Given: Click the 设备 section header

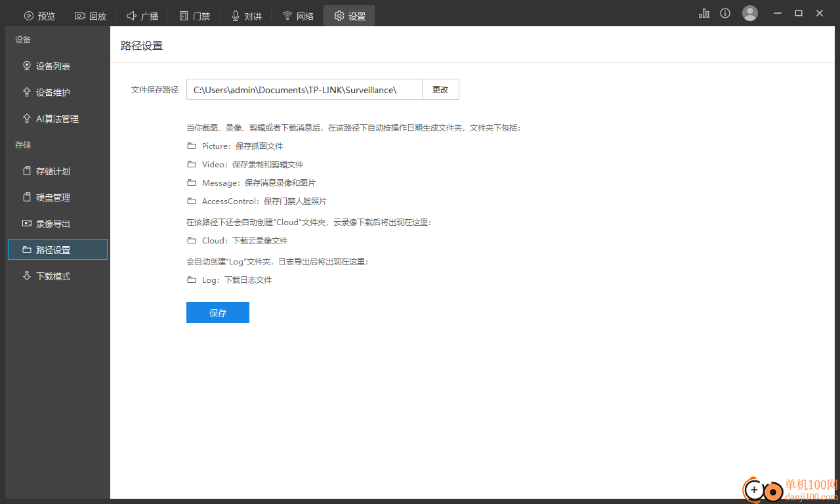Looking at the screenshot, I should pyautogui.click(x=23, y=39).
